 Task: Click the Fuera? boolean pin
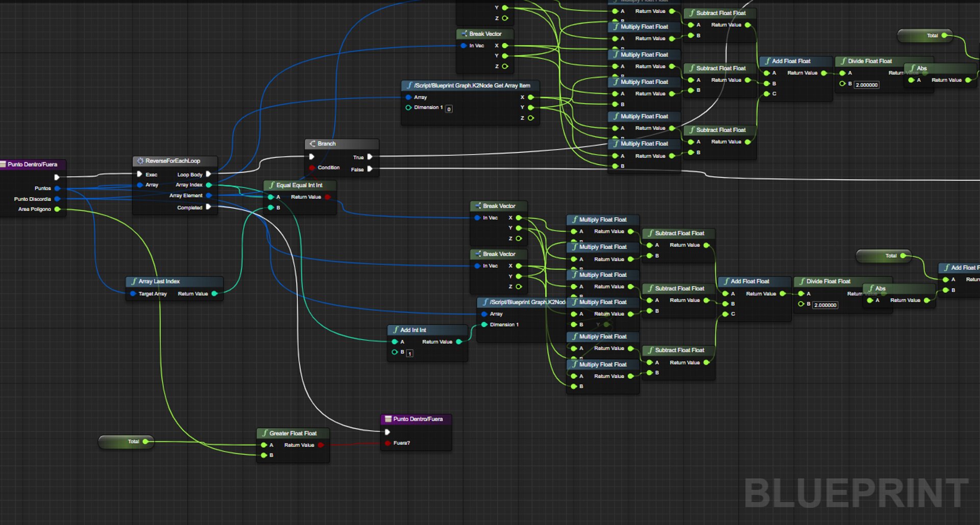pyautogui.click(x=388, y=443)
